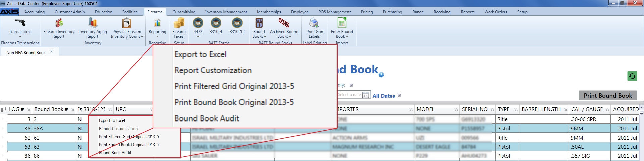Click the filter icon on BARREL LENGTH column
Image resolution: width=644 pixels, height=161 pixels.
point(565,110)
